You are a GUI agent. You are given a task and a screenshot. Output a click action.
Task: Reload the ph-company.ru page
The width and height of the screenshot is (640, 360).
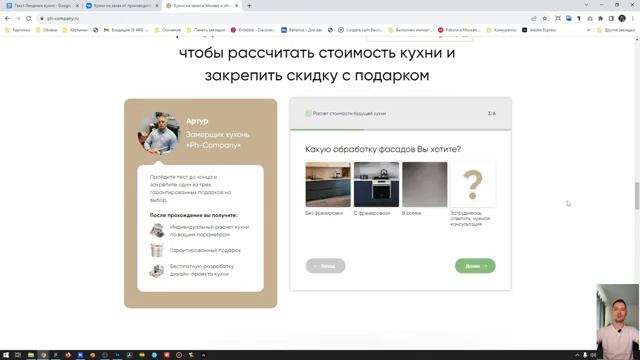[29, 18]
